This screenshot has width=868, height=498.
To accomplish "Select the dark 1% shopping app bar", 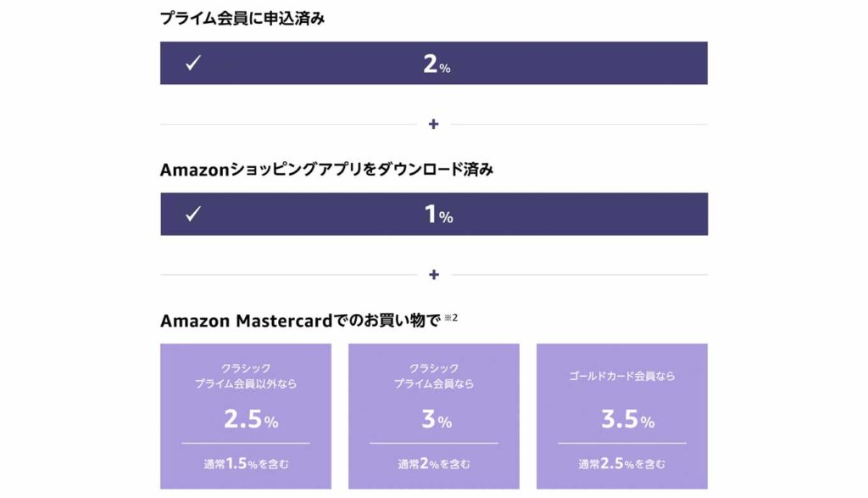I will coord(434,214).
